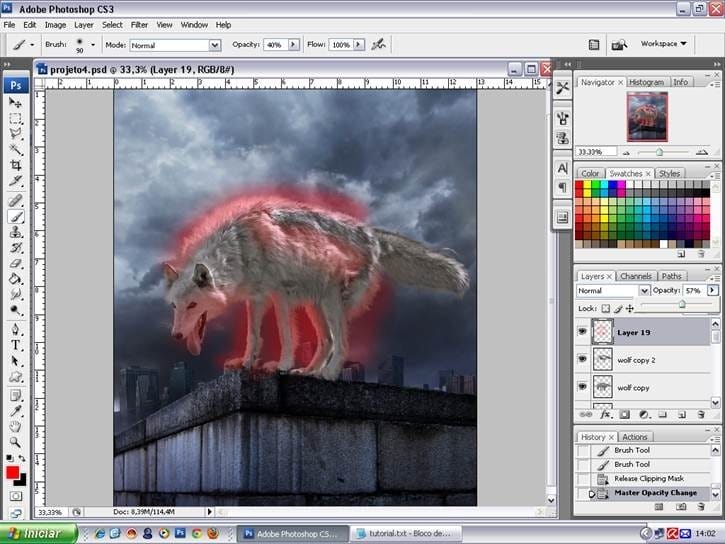Open the status bar document info arrow
The height and width of the screenshot is (544, 725).
pyautogui.click(x=209, y=512)
